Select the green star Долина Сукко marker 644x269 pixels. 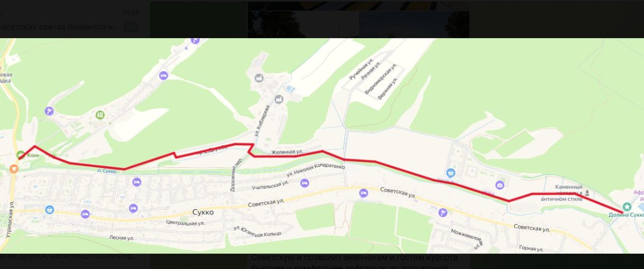coord(627,207)
